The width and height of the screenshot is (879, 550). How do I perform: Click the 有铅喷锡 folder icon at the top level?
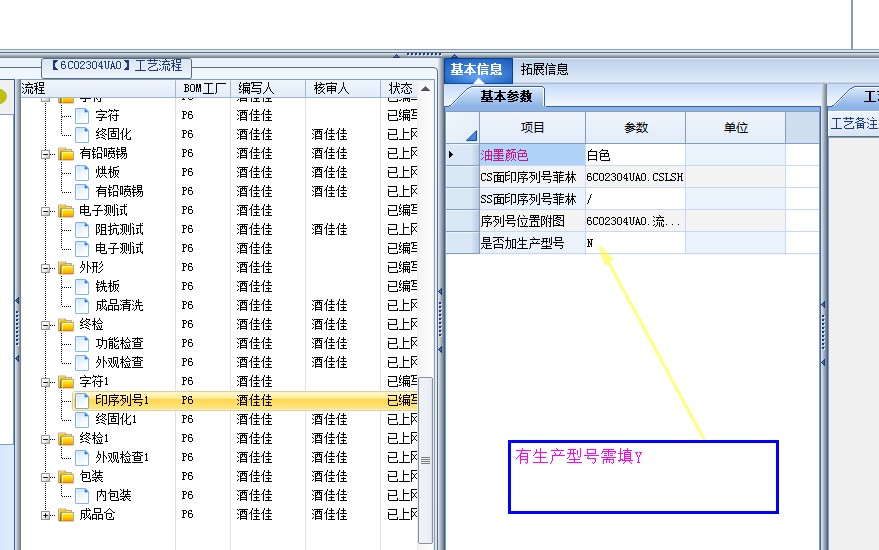point(66,154)
